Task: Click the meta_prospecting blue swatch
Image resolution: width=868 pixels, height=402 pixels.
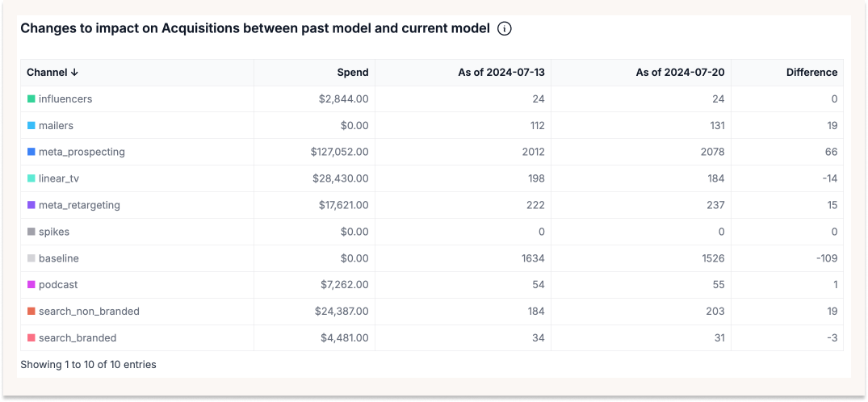Action: click(31, 152)
